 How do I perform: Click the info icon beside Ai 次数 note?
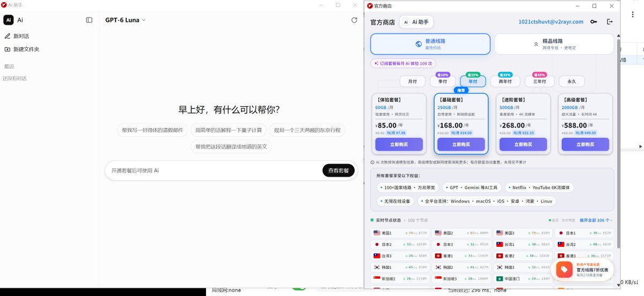(x=372, y=161)
